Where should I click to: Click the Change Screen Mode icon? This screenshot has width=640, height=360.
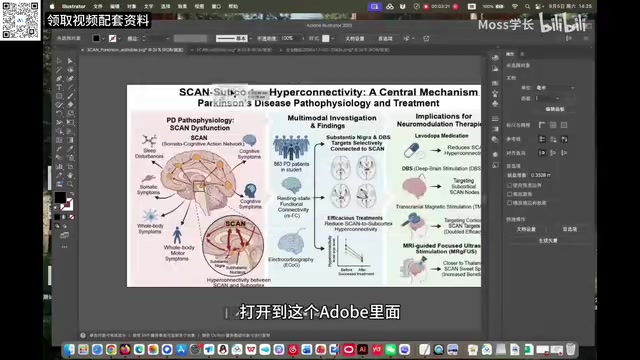(64, 235)
